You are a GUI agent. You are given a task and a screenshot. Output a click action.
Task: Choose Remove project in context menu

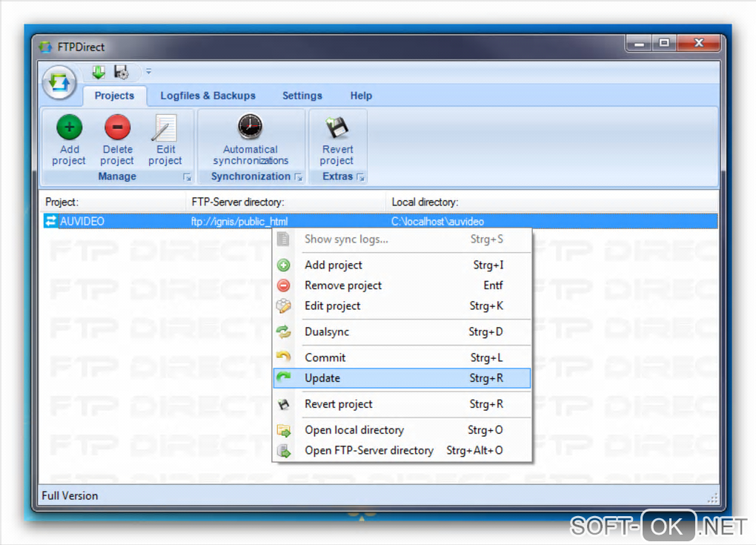point(402,285)
